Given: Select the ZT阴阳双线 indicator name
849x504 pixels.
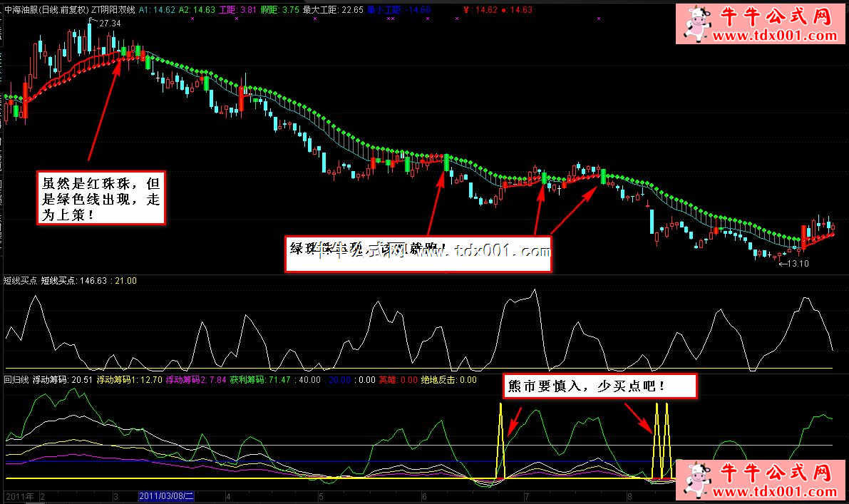Looking at the screenshot, I should 113,10.
